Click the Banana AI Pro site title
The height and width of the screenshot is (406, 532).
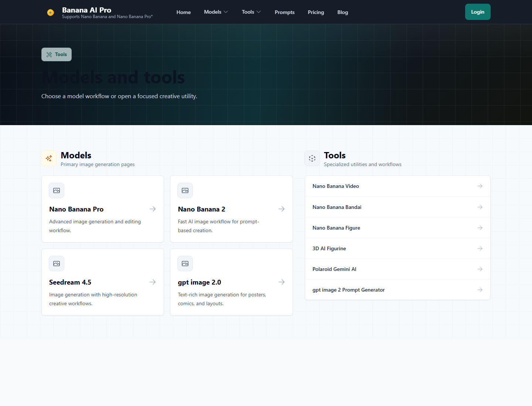tap(86, 10)
